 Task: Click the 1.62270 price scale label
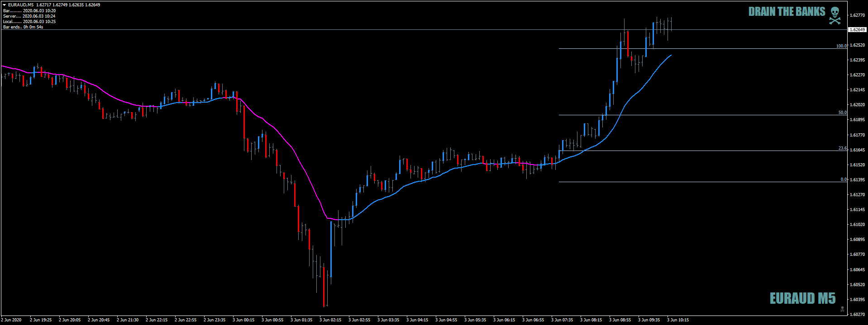click(x=857, y=75)
